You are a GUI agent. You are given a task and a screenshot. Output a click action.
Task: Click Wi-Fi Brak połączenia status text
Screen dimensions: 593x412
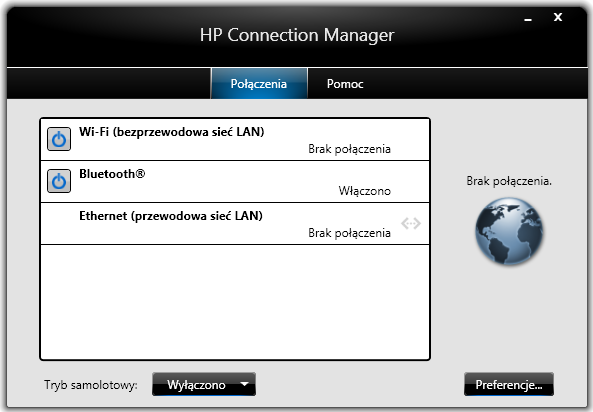pyautogui.click(x=349, y=149)
